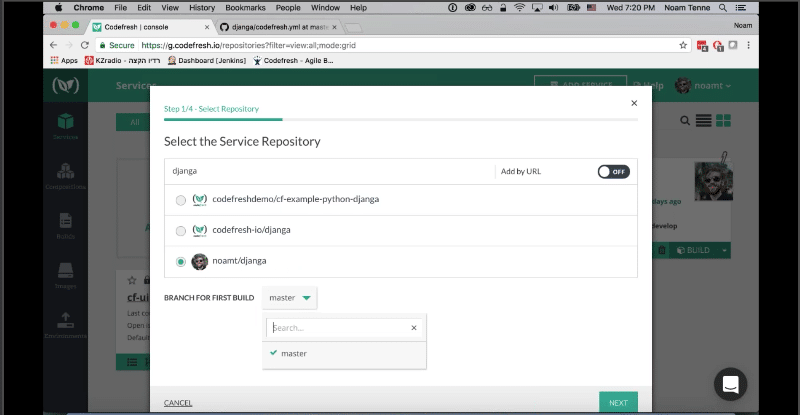This screenshot has width=800, height=415.
Task: Open the Window menu
Action: pos(325,8)
